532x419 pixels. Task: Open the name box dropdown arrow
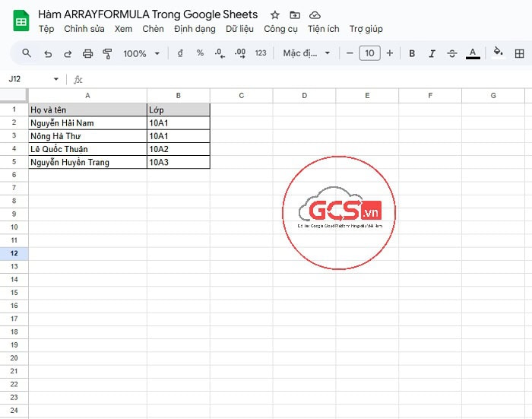55,79
